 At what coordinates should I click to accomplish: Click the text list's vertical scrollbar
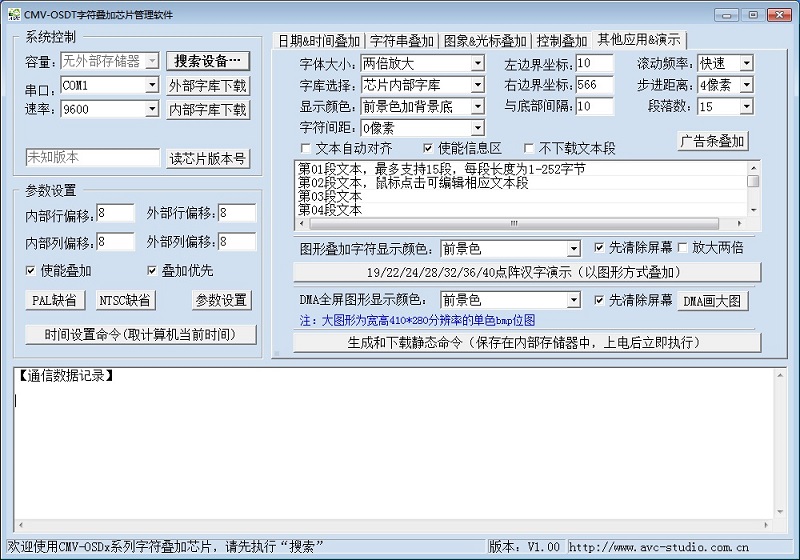click(x=753, y=188)
